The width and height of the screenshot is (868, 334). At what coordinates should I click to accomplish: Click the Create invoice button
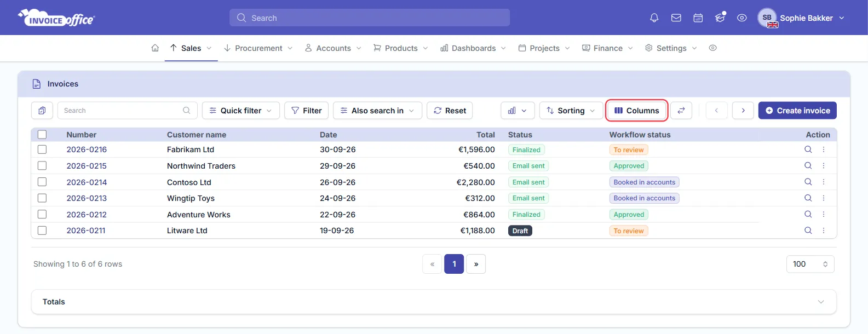797,111
